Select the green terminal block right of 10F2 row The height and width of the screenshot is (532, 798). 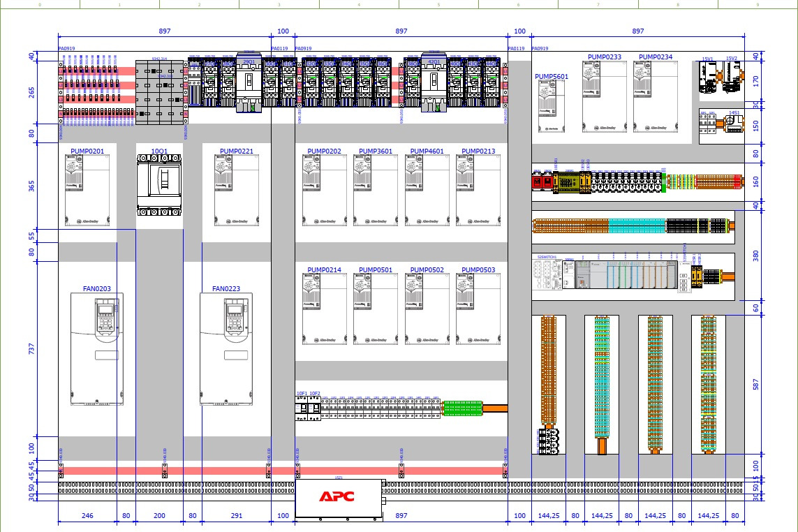point(462,408)
